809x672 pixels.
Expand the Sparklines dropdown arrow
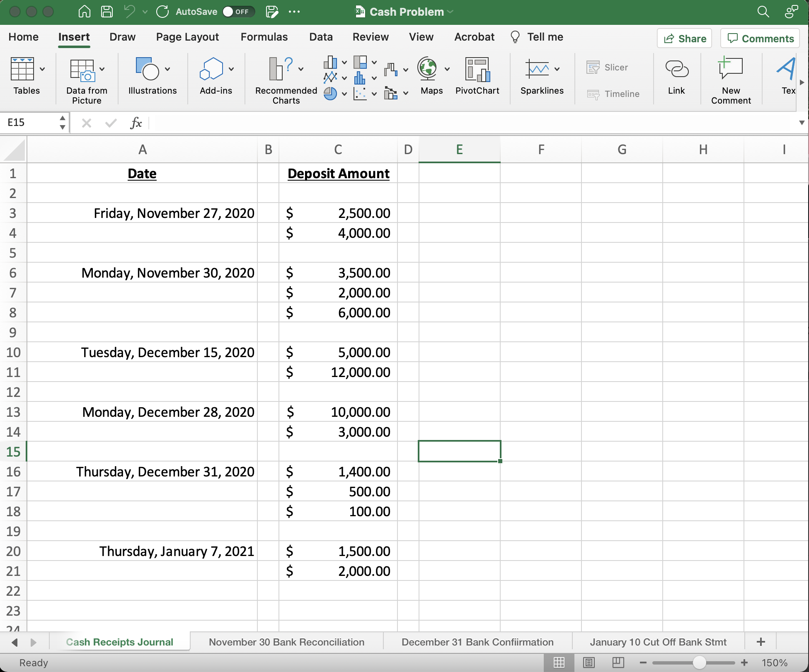tap(557, 69)
